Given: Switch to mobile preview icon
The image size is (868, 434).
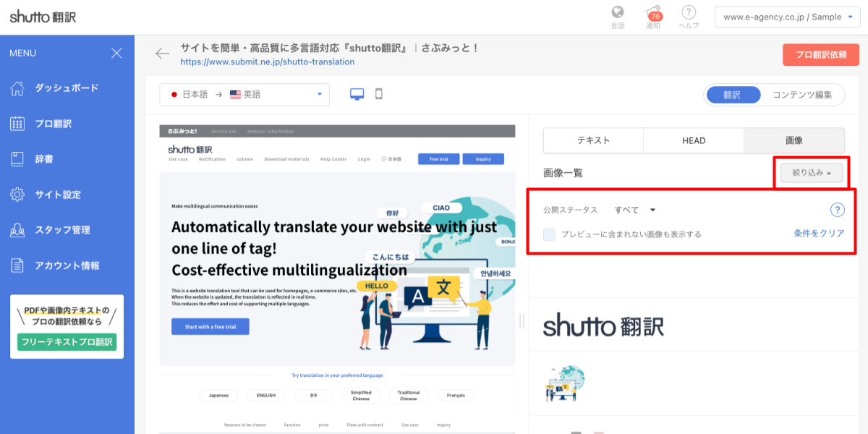Looking at the screenshot, I should pyautogui.click(x=378, y=94).
